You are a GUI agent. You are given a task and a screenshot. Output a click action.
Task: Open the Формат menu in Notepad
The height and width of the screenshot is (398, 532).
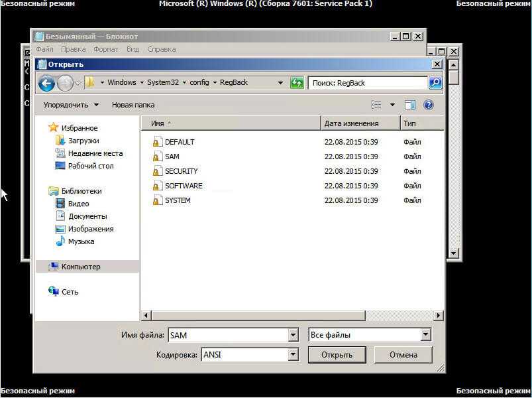click(106, 49)
